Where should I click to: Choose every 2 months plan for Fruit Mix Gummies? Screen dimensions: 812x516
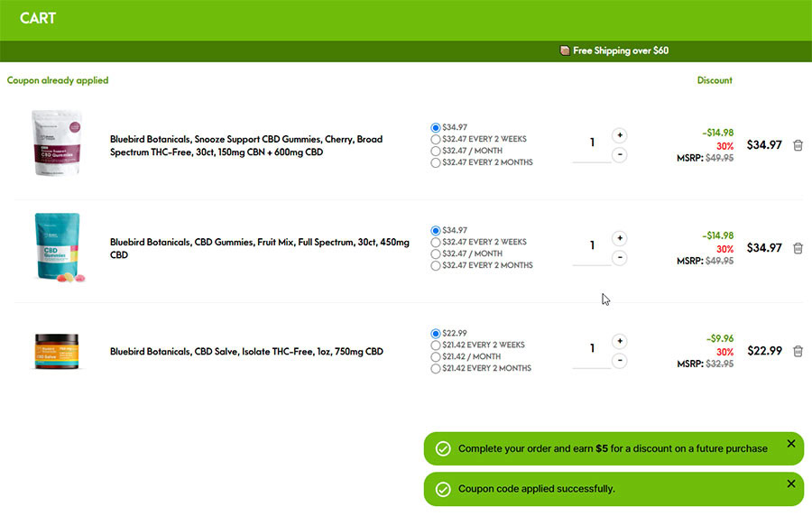click(x=436, y=266)
